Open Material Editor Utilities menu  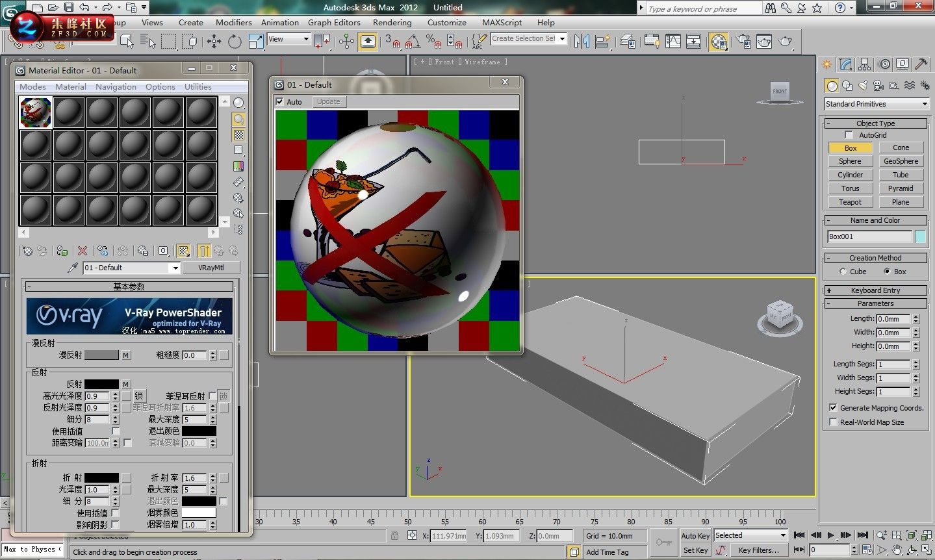198,86
